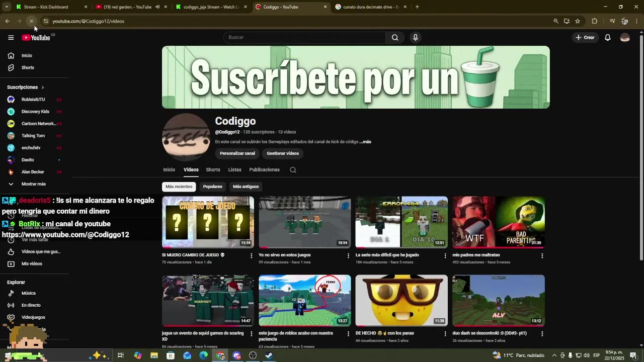Open the account avatar menu
Image resolution: width=644 pixels, height=362 pixels.
coord(625,38)
